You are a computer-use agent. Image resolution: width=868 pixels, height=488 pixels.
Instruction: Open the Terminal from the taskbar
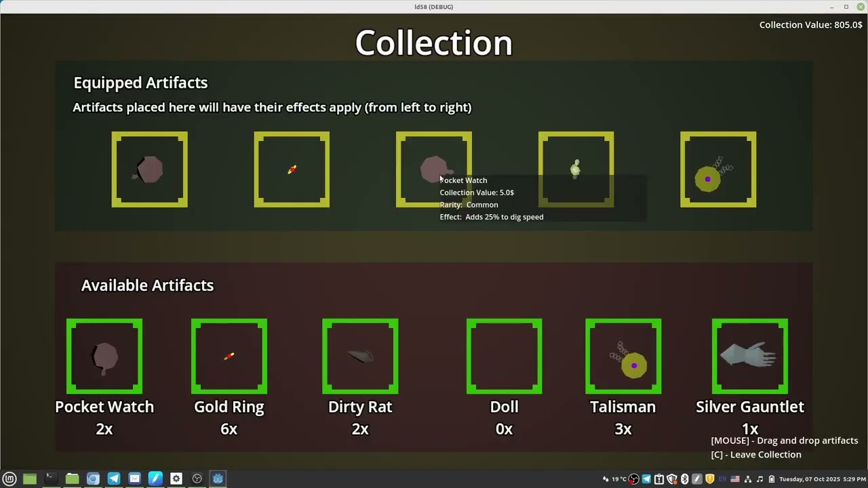click(x=50, y=479)
